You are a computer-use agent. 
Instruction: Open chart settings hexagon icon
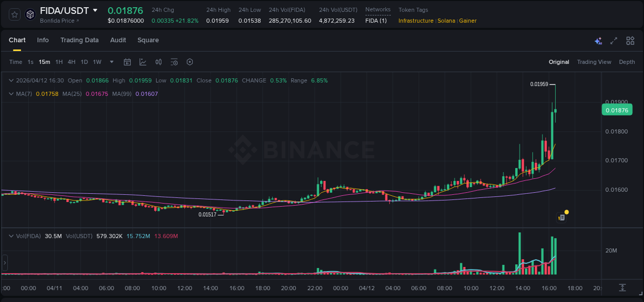click(x=190, y=62)
